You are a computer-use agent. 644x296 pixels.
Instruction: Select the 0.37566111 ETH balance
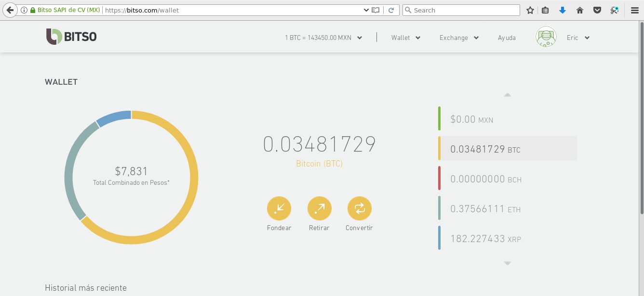(x=508, y=208)
